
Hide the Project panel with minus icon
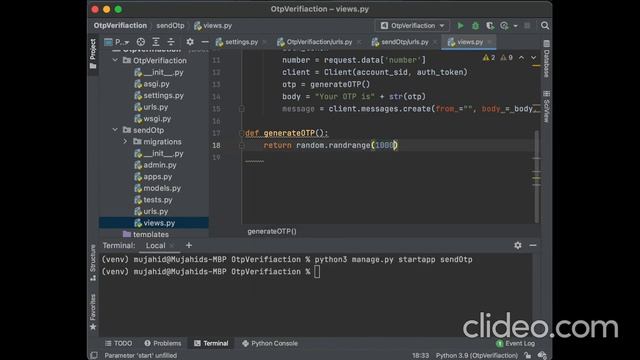(x=205, y=42)
